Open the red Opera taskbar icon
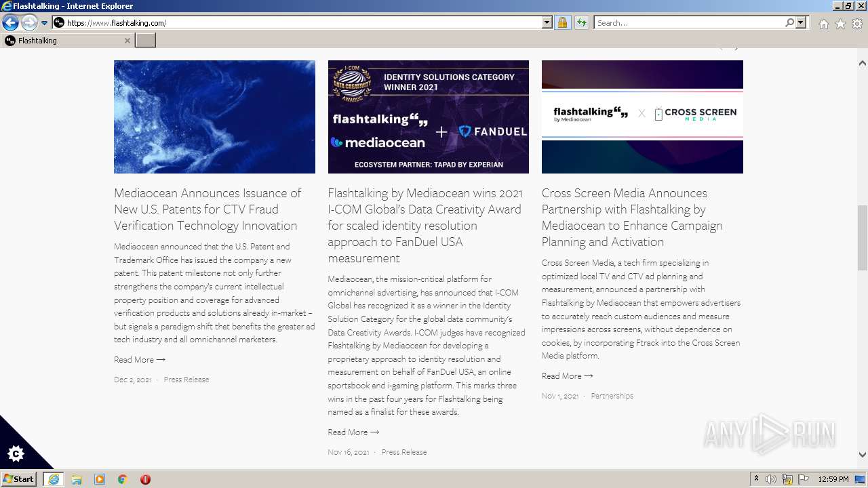This screenshot has height=488, width=868. pyautogui.click(x=145, y=479)
